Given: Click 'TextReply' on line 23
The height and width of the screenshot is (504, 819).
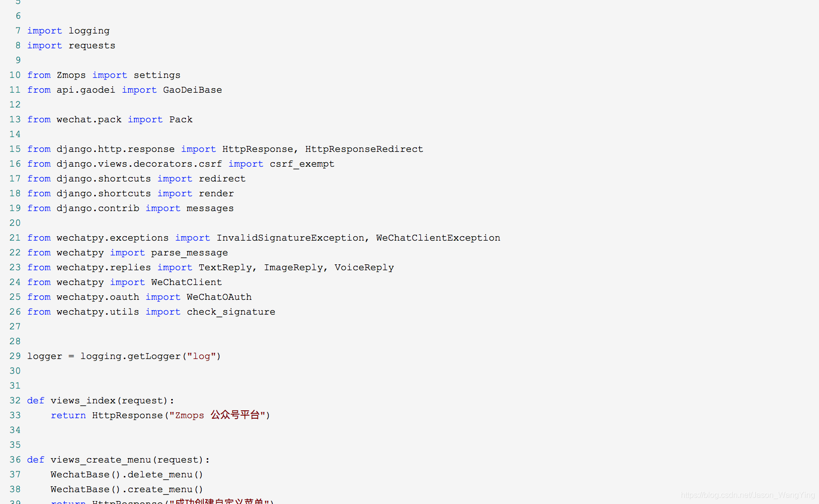Looking at the screenshot, I should coord(225,267).
